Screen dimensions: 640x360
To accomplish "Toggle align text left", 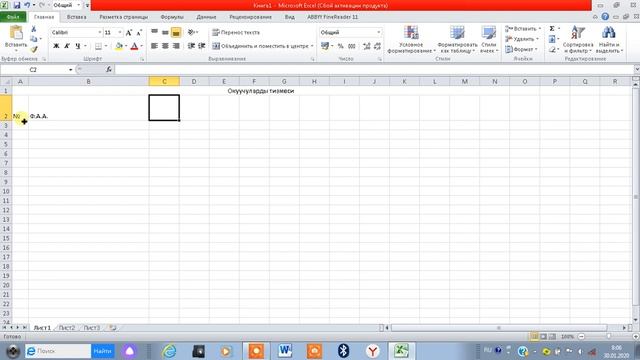I will pos(155,46).
